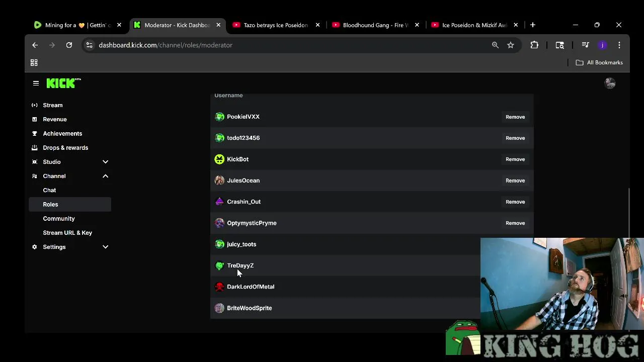
Task: Open the profile avatar menu
Action: (x=610, y=83)
